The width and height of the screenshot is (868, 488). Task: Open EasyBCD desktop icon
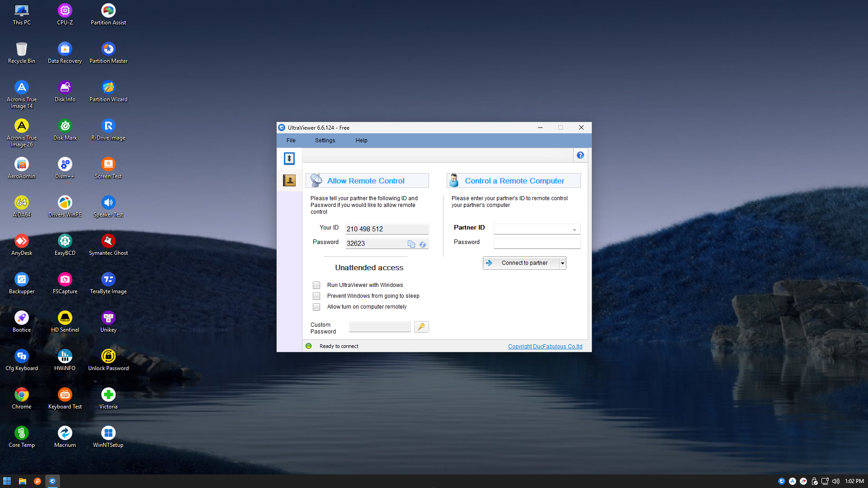coord(65,245)
